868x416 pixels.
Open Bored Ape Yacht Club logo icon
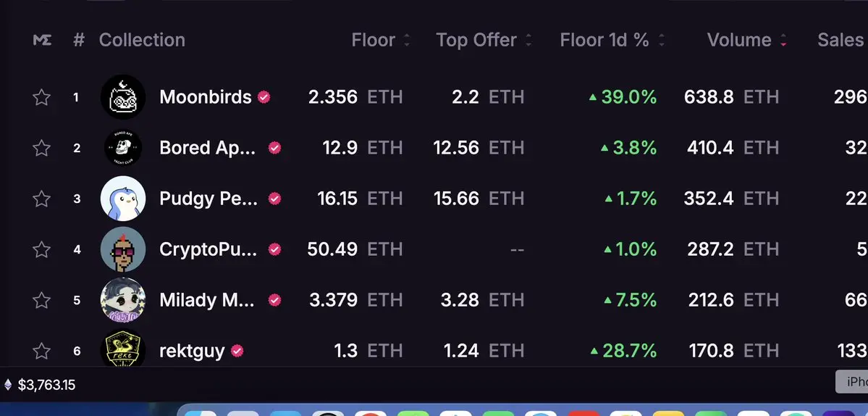click(x=123, y=148)
